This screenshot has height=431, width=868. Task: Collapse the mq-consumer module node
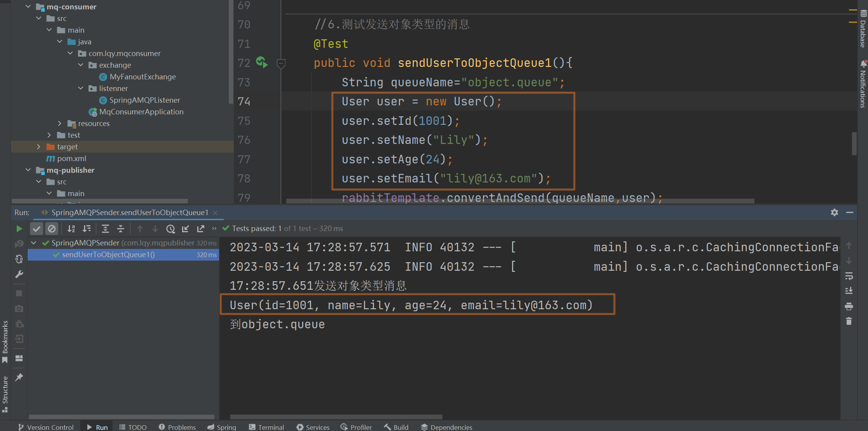click(x=28, y=7)
